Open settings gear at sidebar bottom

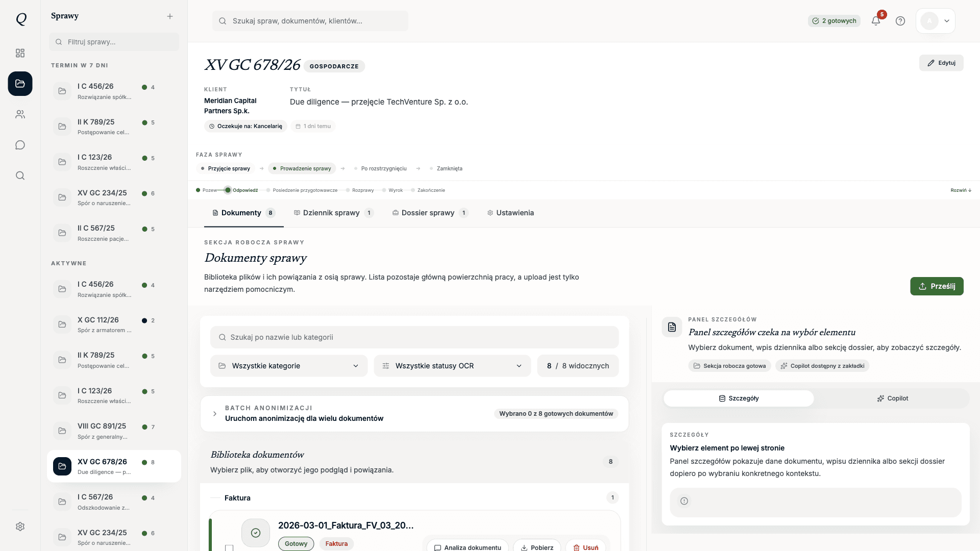[x=20, y=527]
